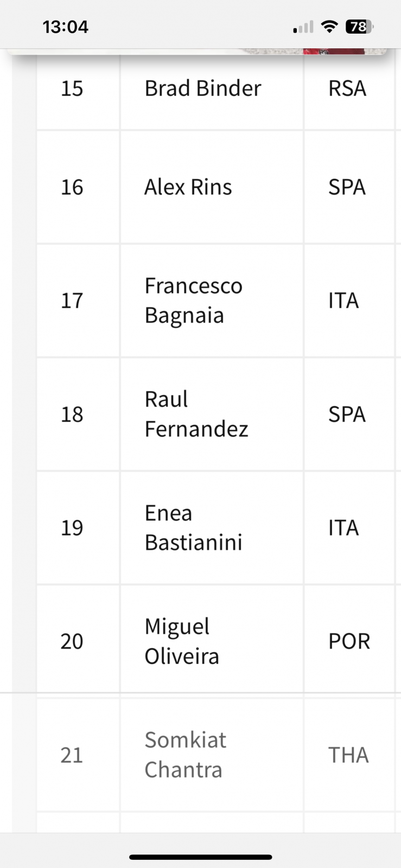Tap the Raul Fernandez row name
Screen dimensions: 401x868
pyautogui.click(x=196, y=414)
